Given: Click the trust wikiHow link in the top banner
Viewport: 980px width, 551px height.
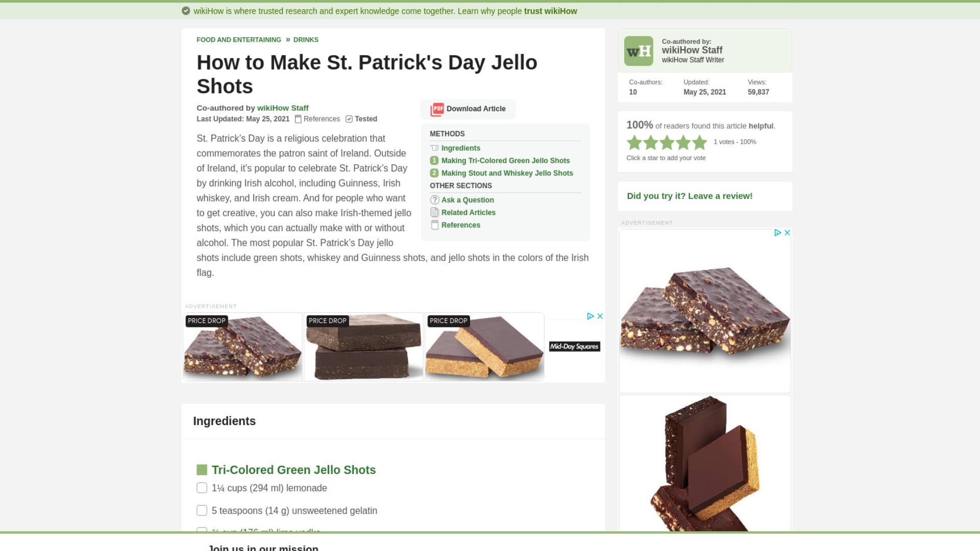Looking at the screenshot, I should (550, 11).
